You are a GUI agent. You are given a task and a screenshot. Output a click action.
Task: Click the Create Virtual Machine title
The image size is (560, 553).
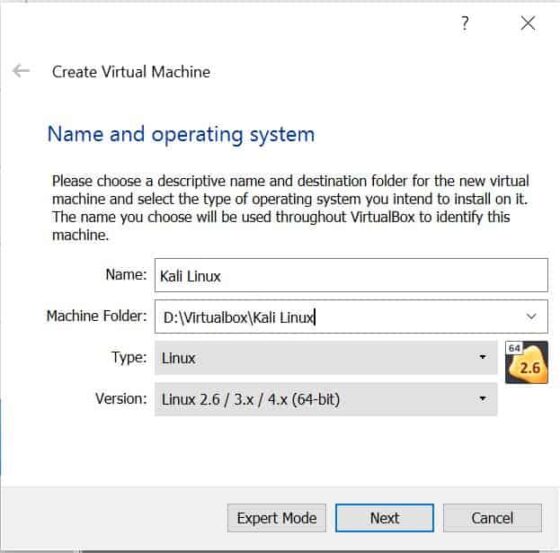tap(131, 72)
